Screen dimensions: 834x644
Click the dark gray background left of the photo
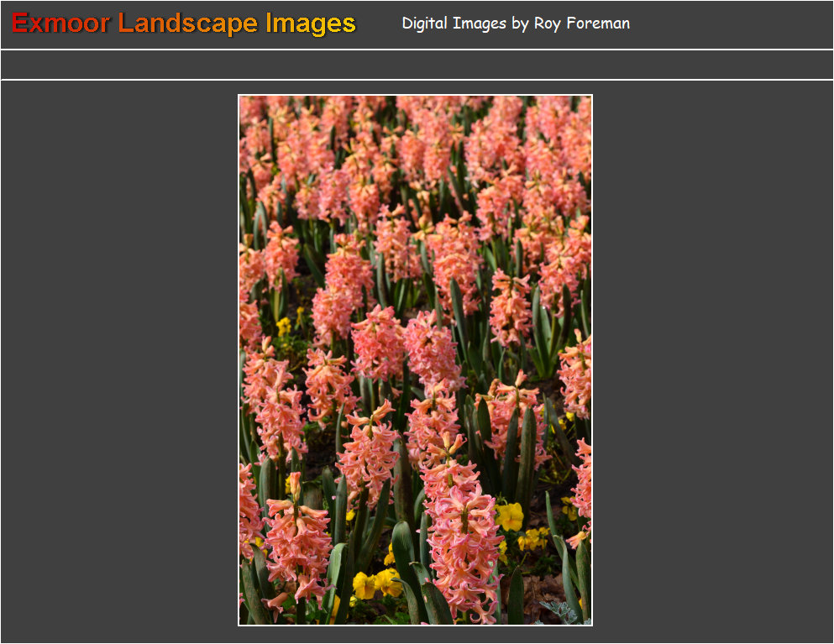coord(118,361)
